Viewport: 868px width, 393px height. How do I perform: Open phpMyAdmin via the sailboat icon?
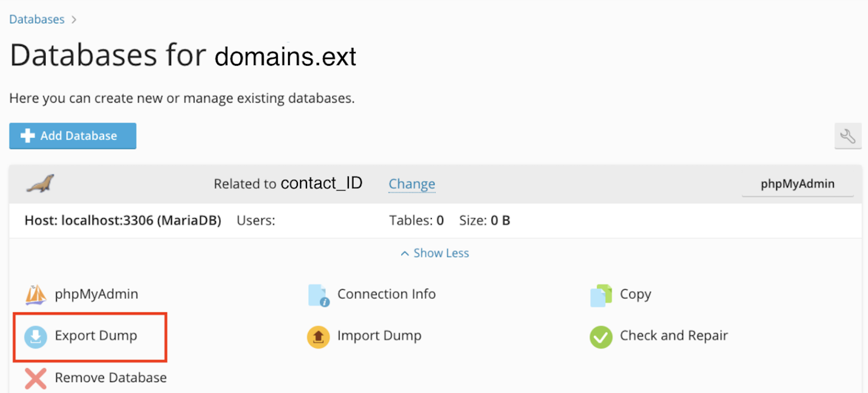(35, 294)
